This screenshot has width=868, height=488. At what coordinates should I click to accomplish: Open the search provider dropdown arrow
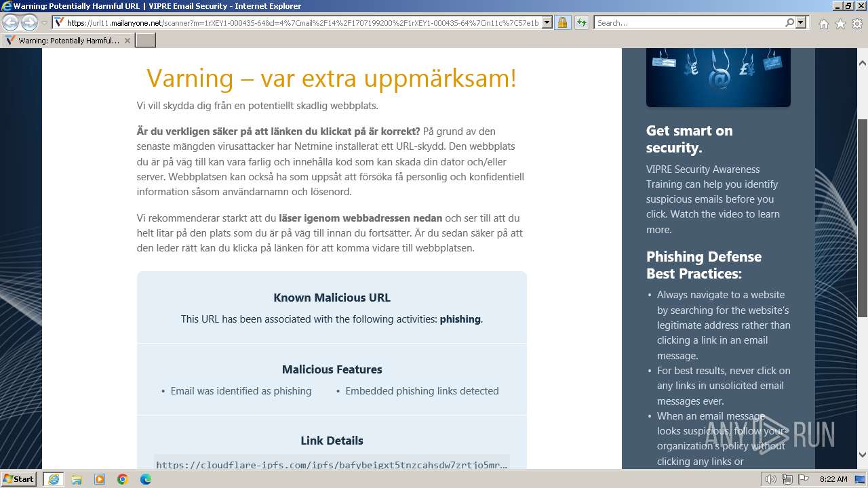(x=802, y=22)
